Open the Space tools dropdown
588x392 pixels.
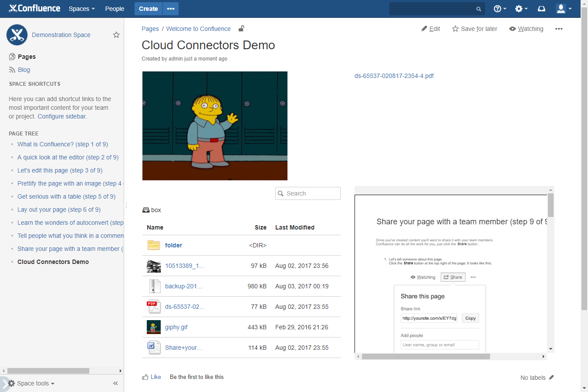[x=31, y=383]
